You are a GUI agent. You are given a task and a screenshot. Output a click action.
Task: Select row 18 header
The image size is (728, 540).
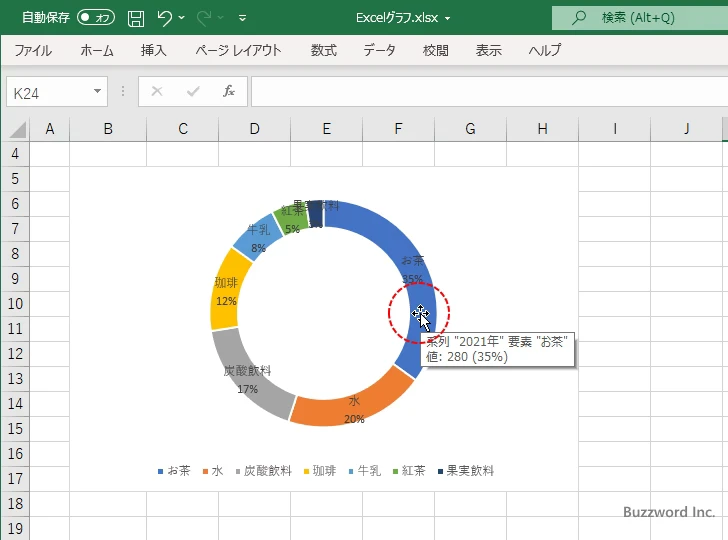[15, 504]
